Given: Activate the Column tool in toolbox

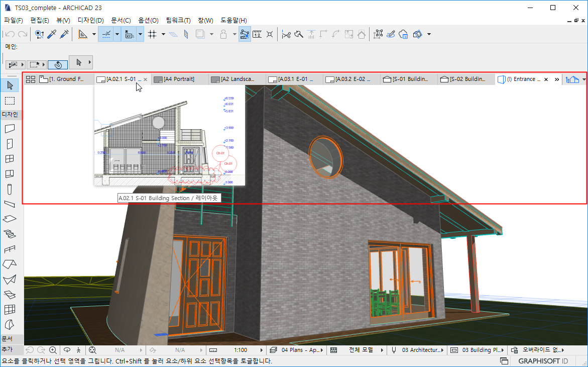Looking at the screenshot, I should (10, 189).
